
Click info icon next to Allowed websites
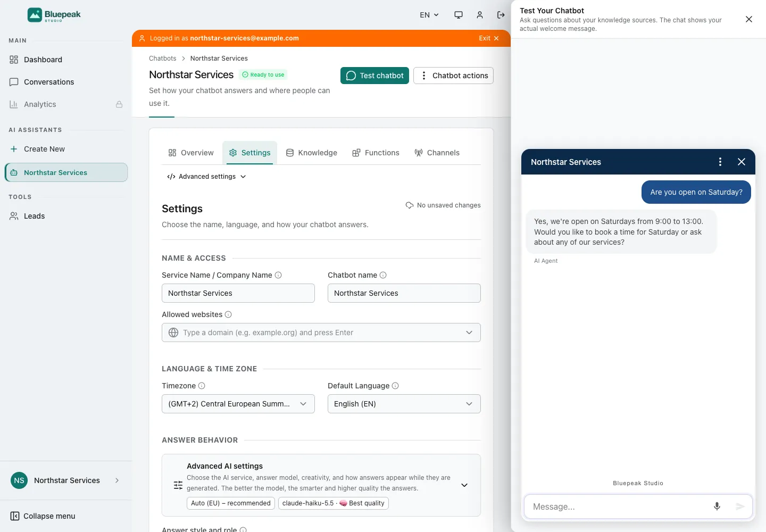click(x=228, y=314)
